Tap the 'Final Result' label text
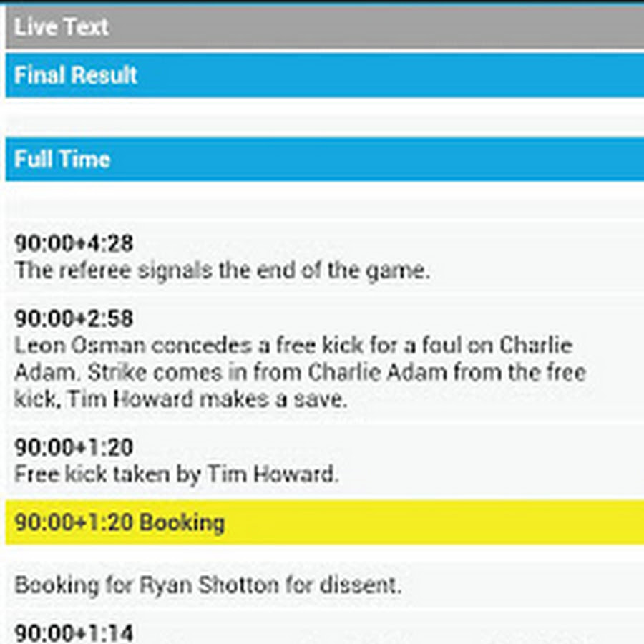This screenshot has height=644, width=644. click(76, 74)
